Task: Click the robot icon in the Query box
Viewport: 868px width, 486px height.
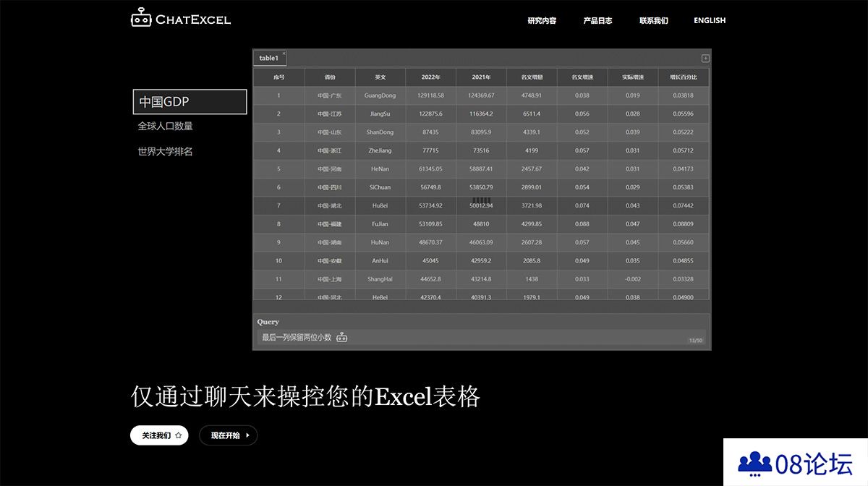Action: (x=341, y=337)
